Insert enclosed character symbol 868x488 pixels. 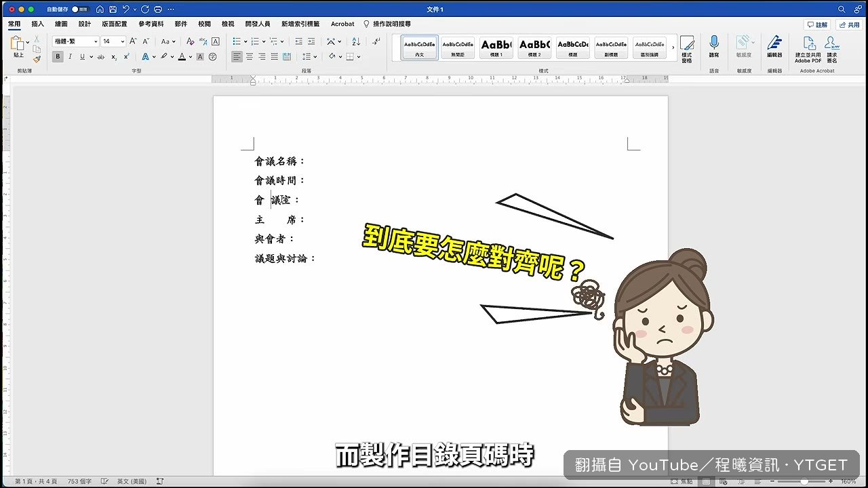click(213, 57)
